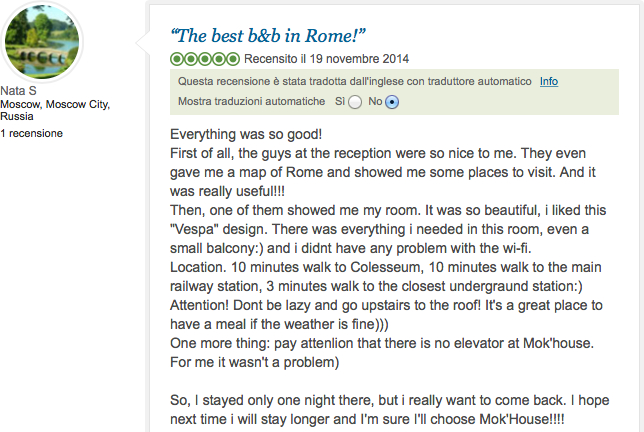
Task: Click the 'Mostra traduzioni automatiche' label
Action: [251, 101]
